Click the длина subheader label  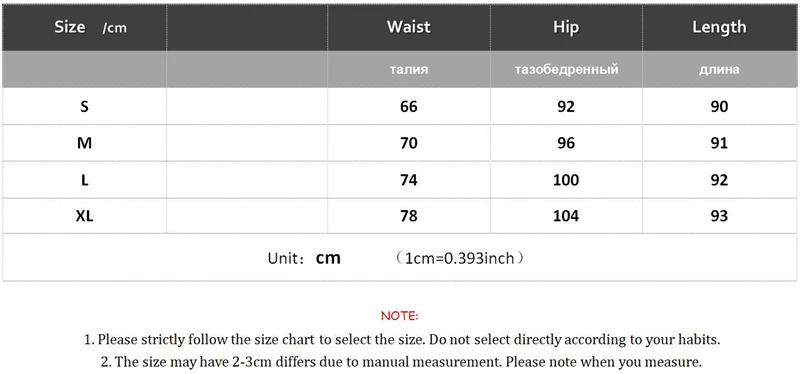[719, 69]
